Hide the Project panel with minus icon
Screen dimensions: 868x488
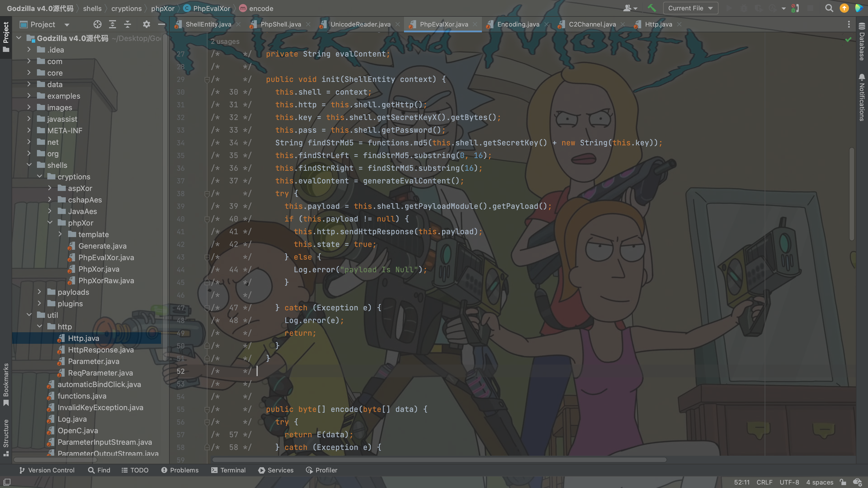(x=161, y=24)
